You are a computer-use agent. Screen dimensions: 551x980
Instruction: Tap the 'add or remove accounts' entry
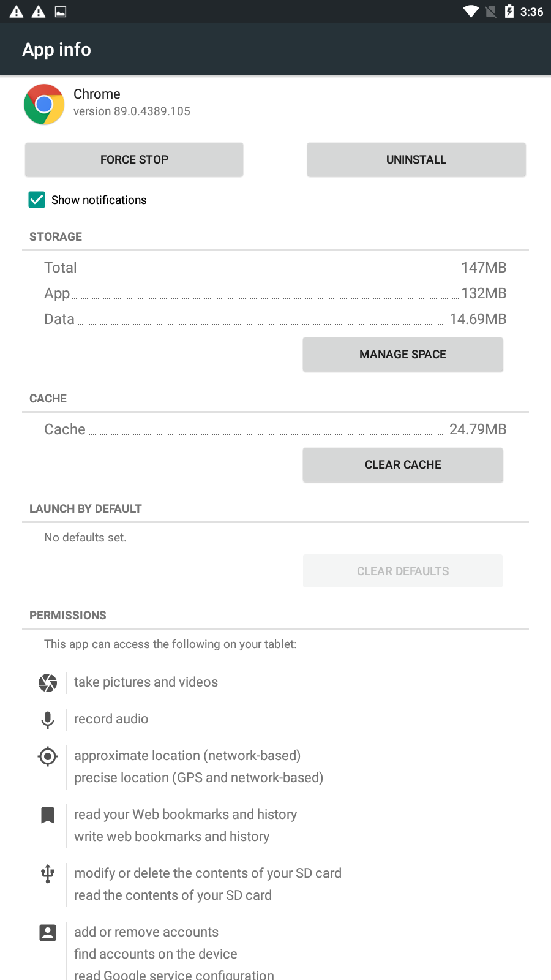(x=146, y=932)
